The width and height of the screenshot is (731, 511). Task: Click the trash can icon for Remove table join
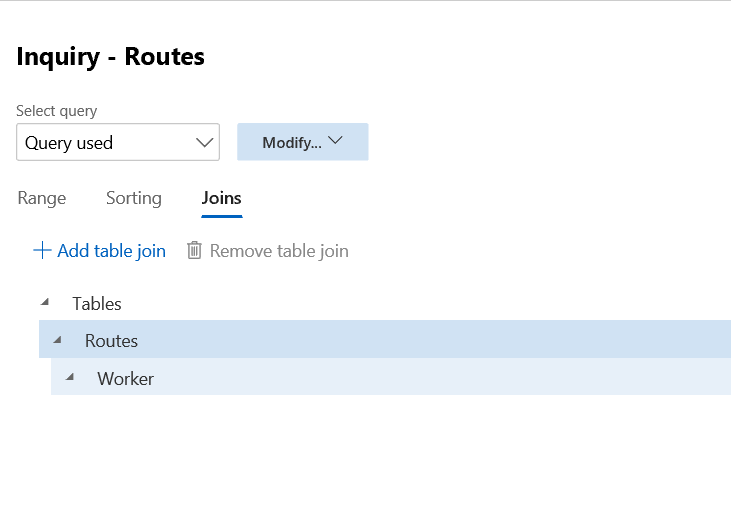point(195,251)
